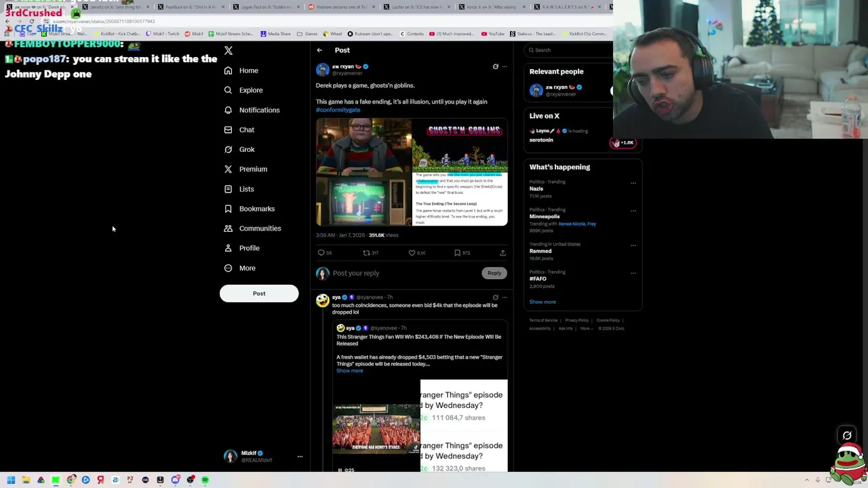Image resolution: width=868 pixels, height=488 pixels.
Task: Click the Bookmarks icon in the sidebar
Action: point(228,209)
